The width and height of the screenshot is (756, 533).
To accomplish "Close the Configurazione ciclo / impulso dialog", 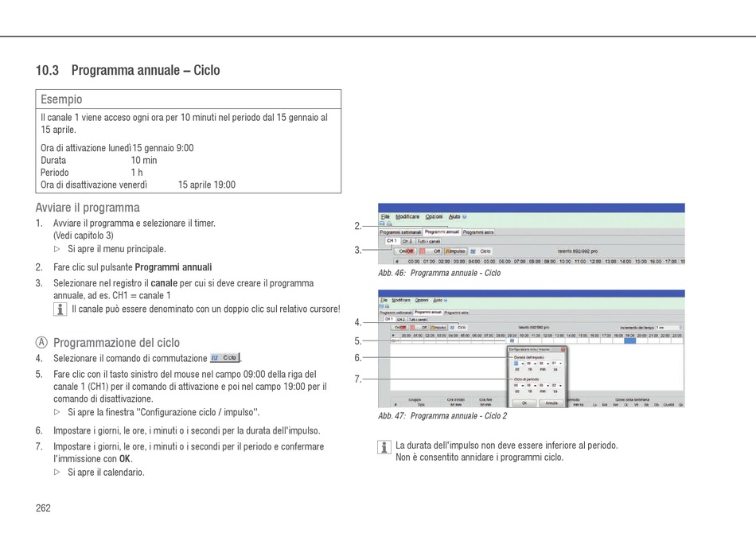I will (563, 349).
